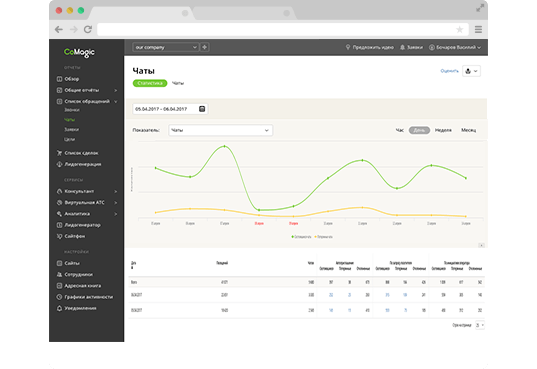
Task: Click the Графики активности clock icon
Action: pos(59,297)
